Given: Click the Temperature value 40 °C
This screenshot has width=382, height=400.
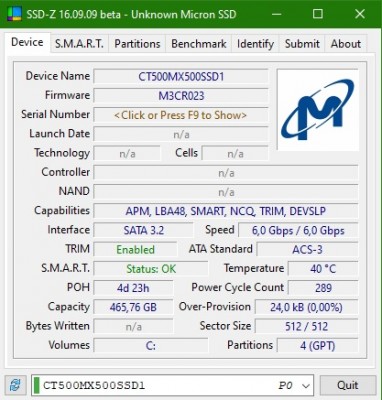Looking at the screenshot, I should (x=323, y=269).
